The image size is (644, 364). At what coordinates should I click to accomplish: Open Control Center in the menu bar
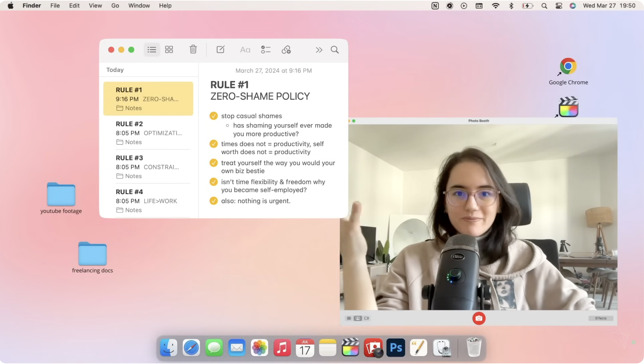pyautogui.click(x=559, y=6)
